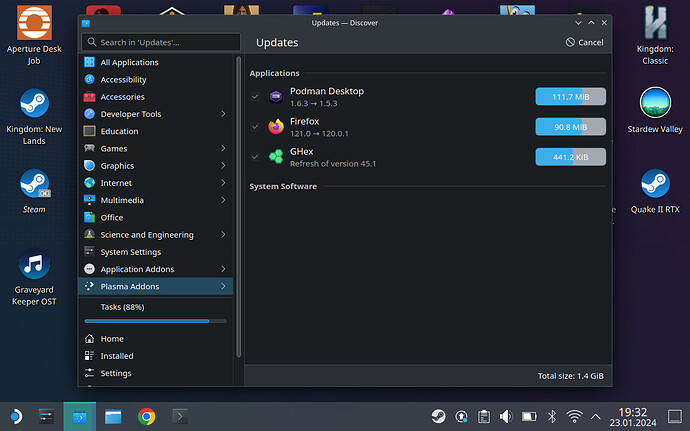Open the clipboard tray icon
Viewport: 690px width, 431px height.
click(x=484, y=416)
